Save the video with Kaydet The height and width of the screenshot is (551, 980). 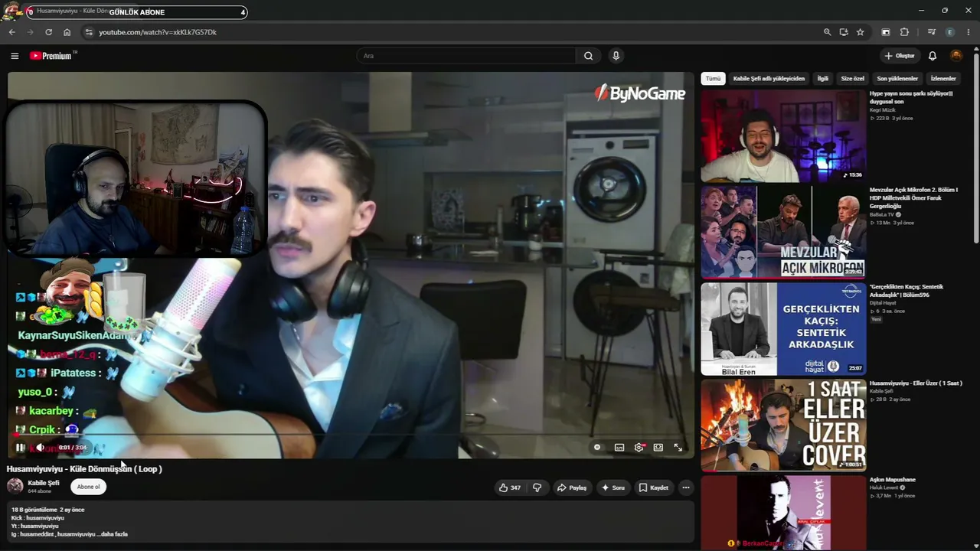pos(654,487)
